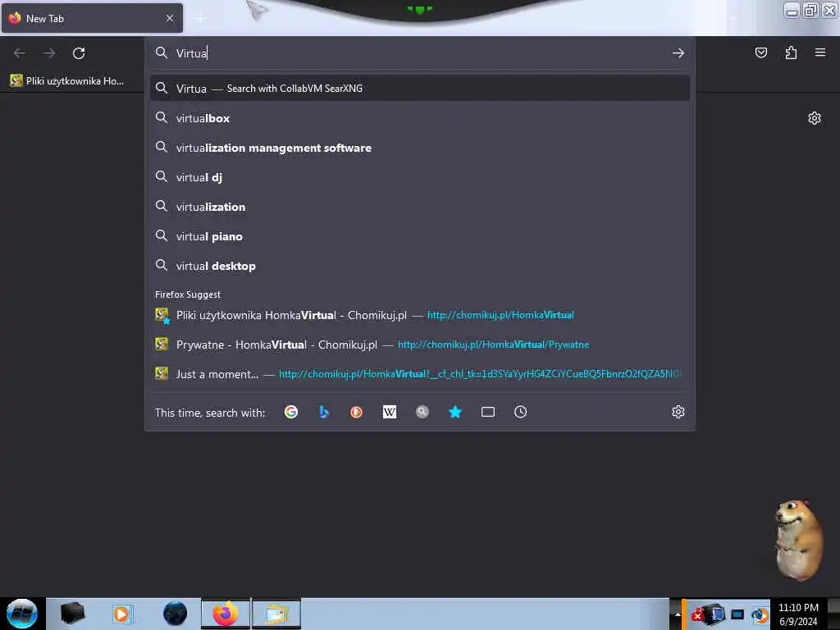Choose the virtualbox suggestion
The height and width of the screenshot is (630, 840).
419,118
